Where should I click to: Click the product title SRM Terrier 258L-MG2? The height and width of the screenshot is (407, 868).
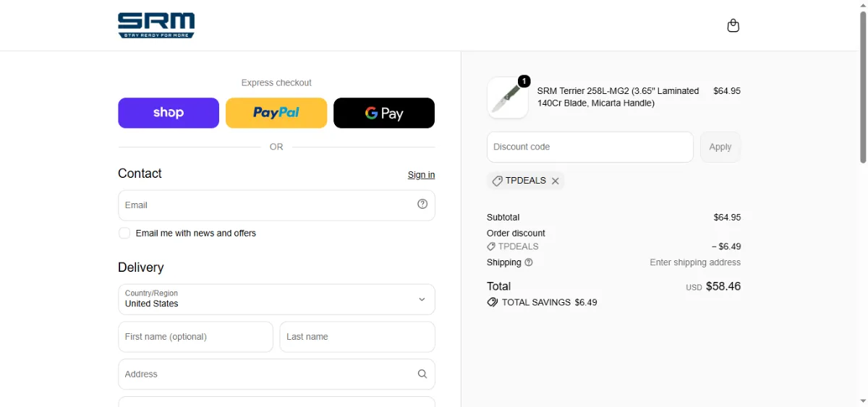618,97
